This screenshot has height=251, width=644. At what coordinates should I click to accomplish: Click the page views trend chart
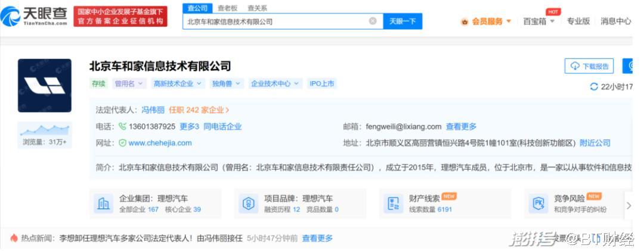point(44,130)
